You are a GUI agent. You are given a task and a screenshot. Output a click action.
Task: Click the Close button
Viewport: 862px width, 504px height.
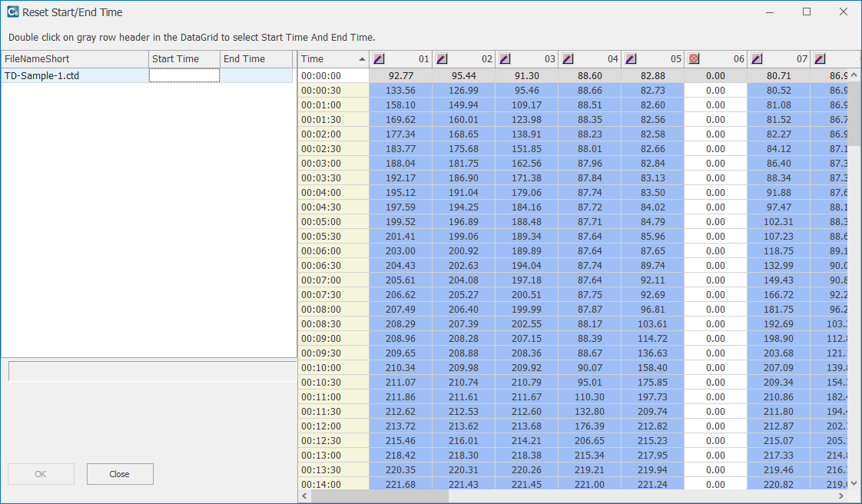pos(120,474)
